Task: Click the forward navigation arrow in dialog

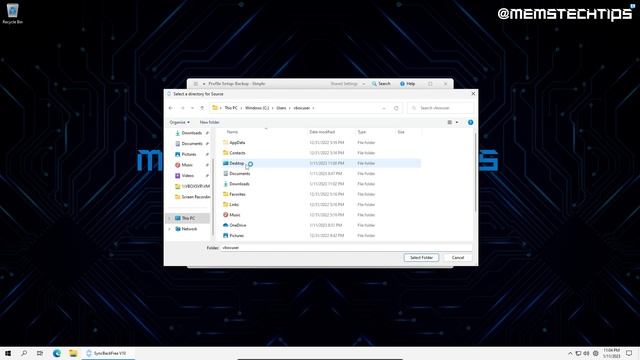Action: (x=182, y=108)
